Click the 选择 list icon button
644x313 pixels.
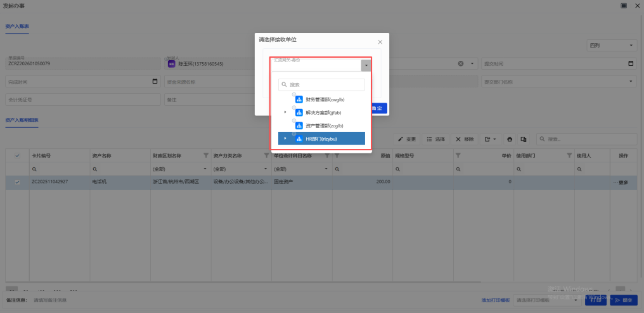(x=435, y=139)
